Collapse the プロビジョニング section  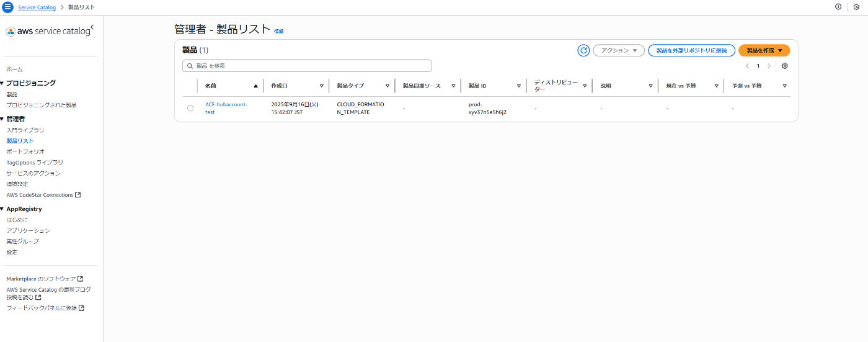point(2,83)
